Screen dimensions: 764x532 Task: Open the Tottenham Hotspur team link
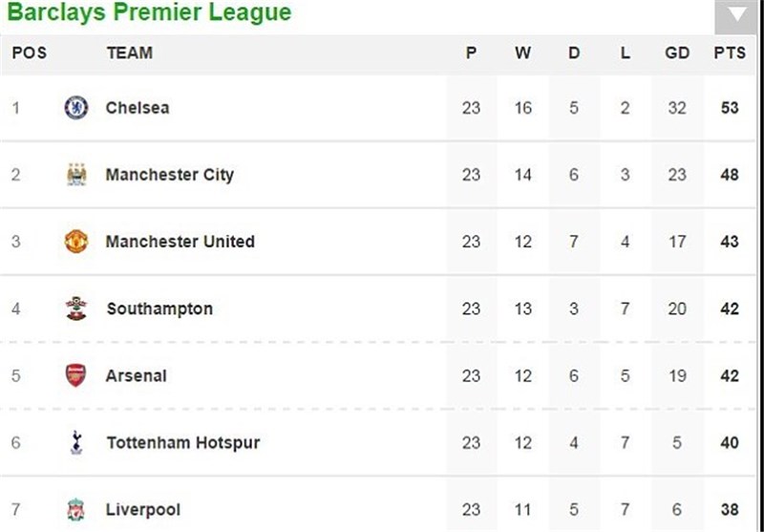click(182, 442)
